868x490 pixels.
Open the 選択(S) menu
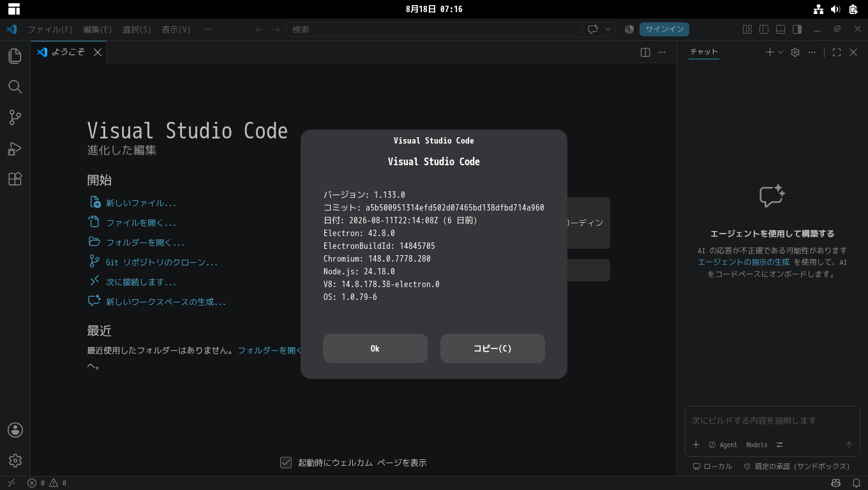(x=137, y=29)
